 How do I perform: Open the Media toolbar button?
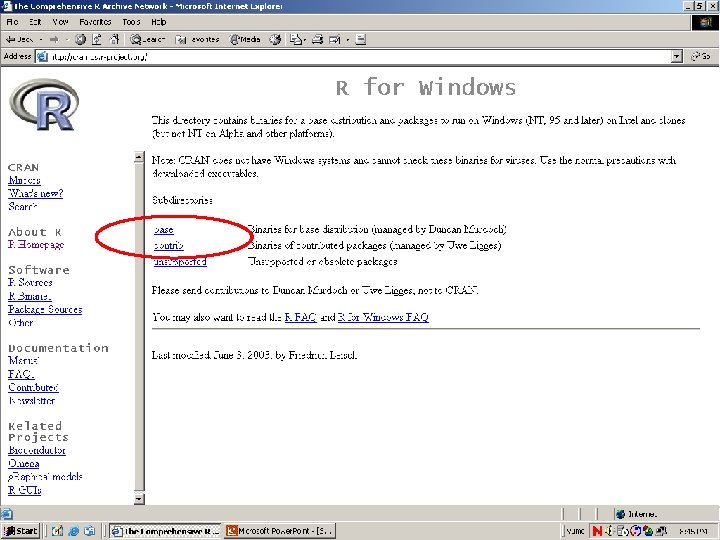pyautogui.click(x=245, y=39)
